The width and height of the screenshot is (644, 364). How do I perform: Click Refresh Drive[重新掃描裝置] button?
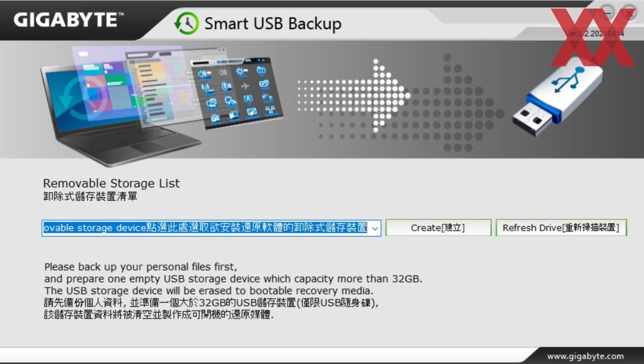[561, 227]
